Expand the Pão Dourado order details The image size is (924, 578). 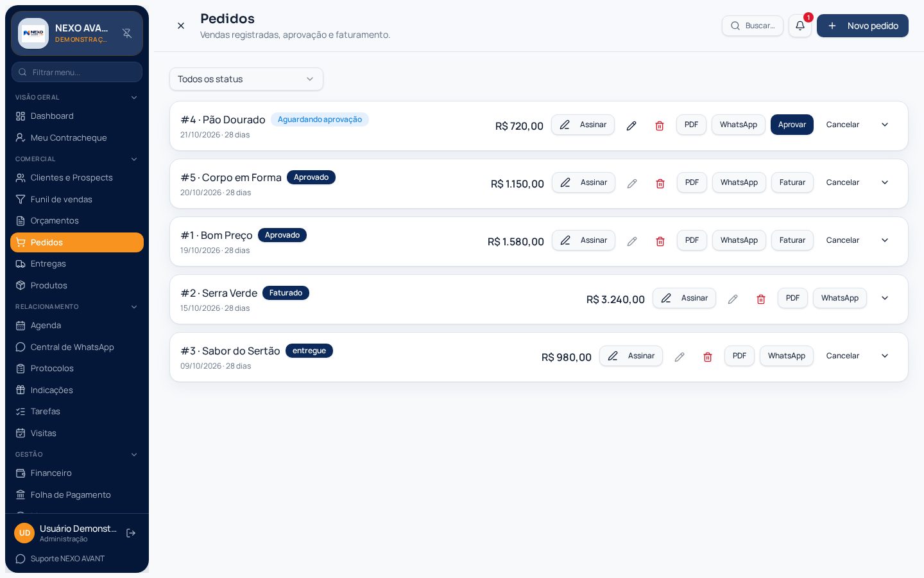click(885, 125)
